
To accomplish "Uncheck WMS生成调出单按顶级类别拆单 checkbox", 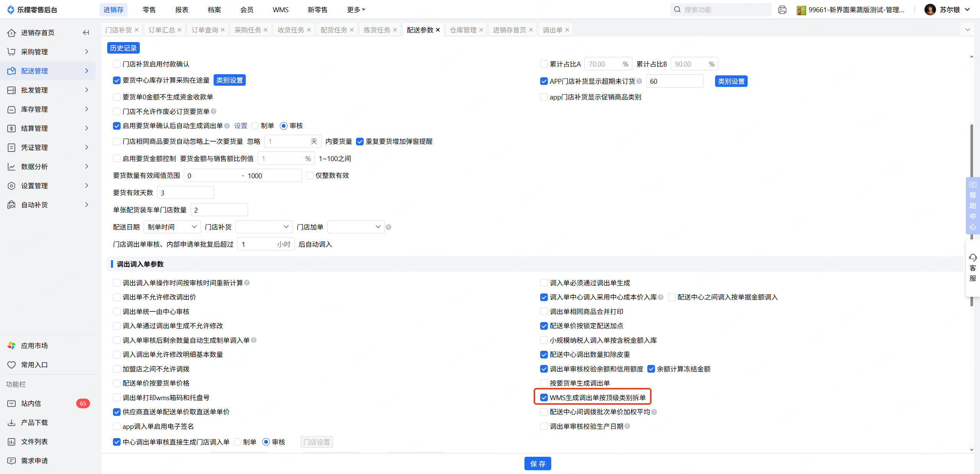I will point(544,397).
